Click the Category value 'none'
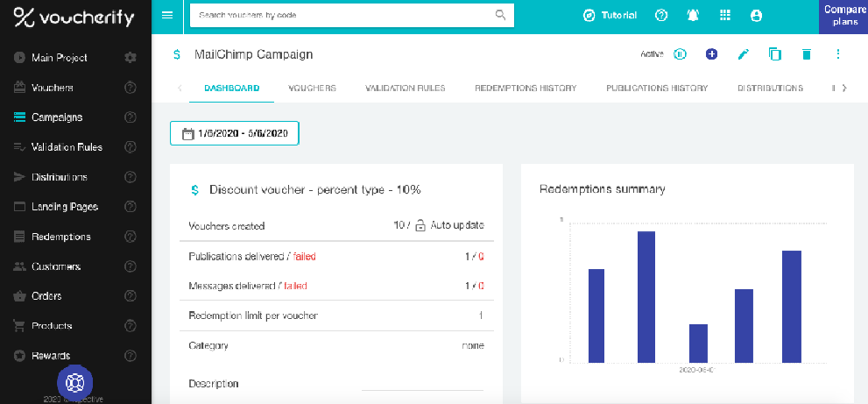 tap(473, 346)
